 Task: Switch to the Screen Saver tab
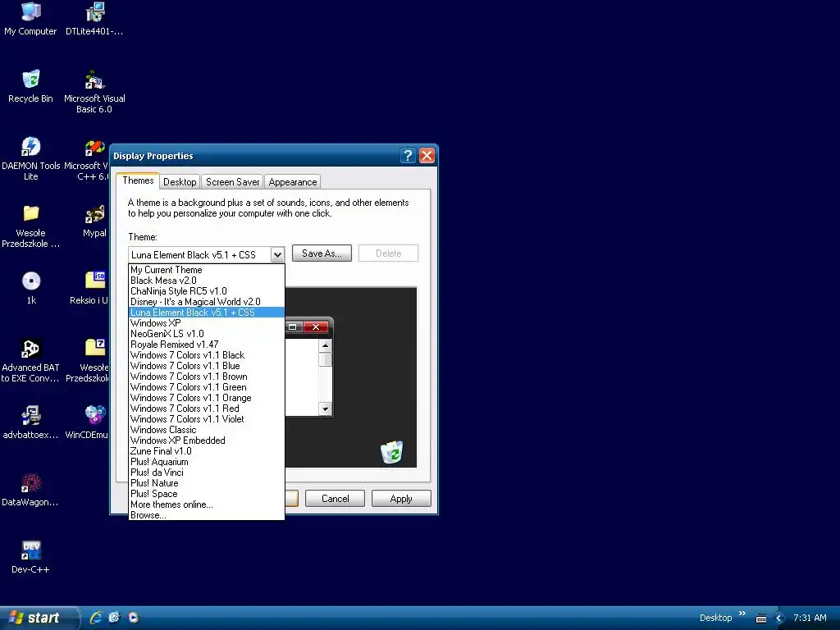pos(232,182)
